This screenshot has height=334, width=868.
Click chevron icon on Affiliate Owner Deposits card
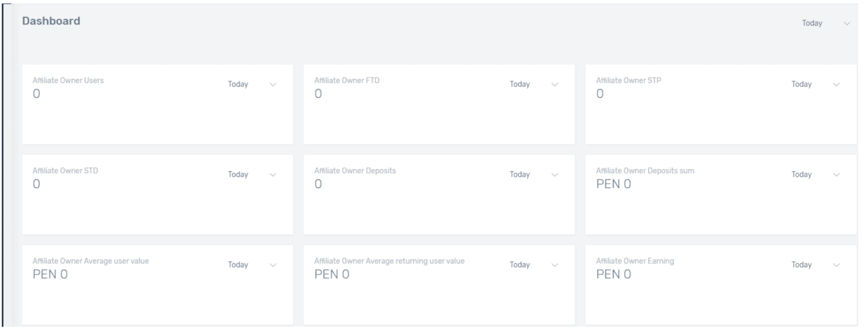pos(554,174)
